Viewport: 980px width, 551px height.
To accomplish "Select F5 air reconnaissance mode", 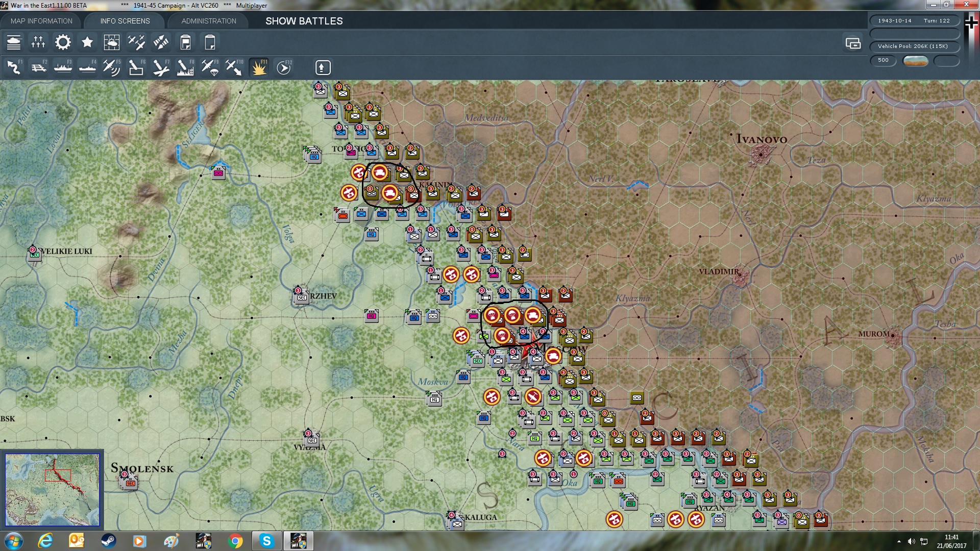I will tap(112, 67).
